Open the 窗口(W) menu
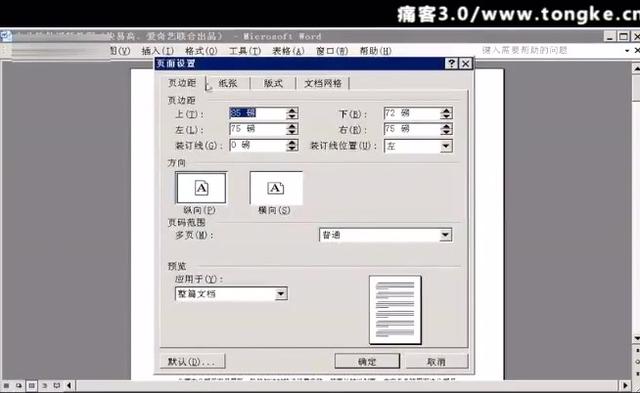This screenshot has height=393, width=640. 332,51
